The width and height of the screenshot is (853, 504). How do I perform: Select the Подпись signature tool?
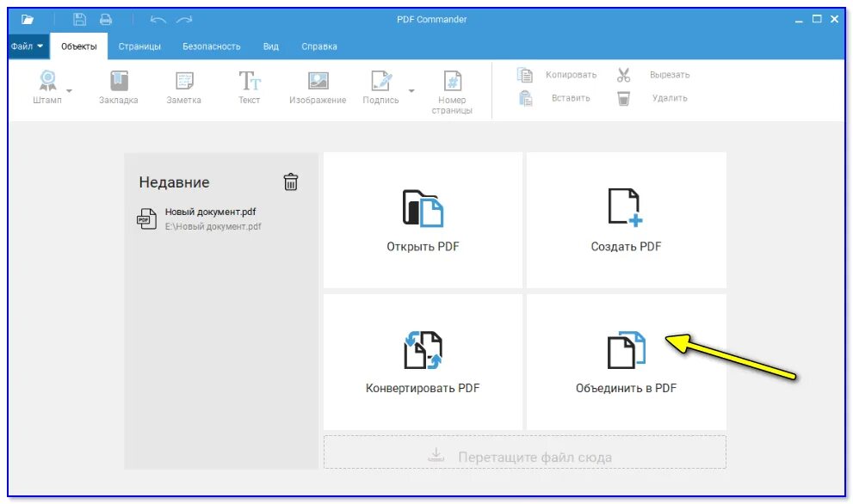pos(380,87)
